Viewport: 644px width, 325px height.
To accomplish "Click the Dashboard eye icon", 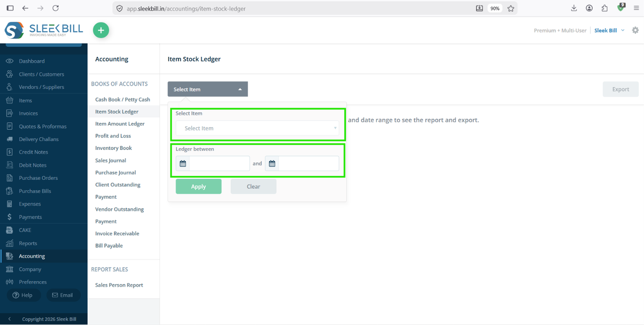I will pos(9,61).
